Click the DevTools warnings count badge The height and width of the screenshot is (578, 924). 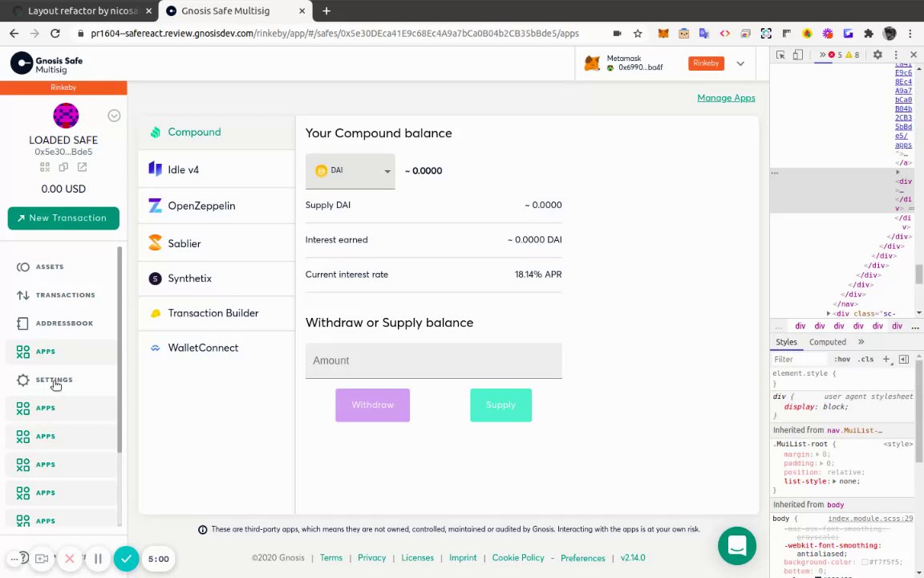(852, 55)
